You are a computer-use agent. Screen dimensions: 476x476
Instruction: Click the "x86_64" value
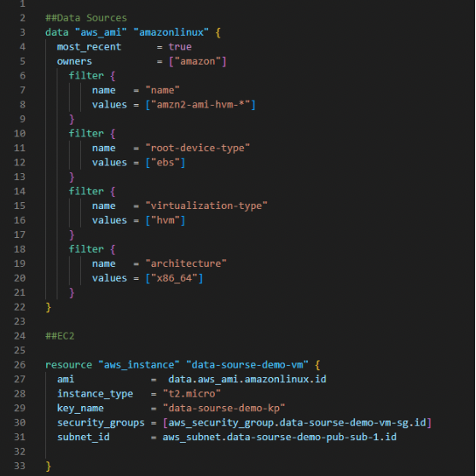point(174,278)
